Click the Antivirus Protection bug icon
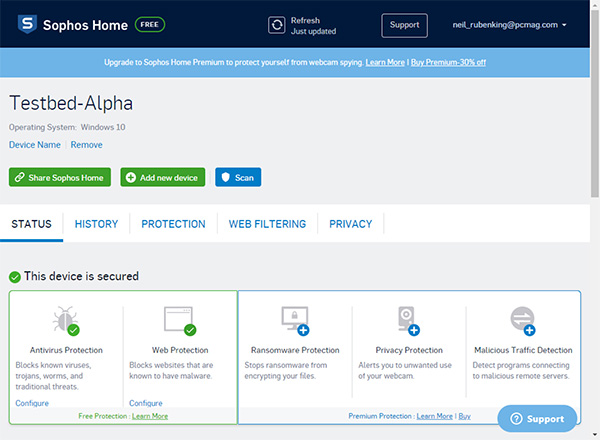The height and width of the screenshot is (440, 600). tap(66, 321)
